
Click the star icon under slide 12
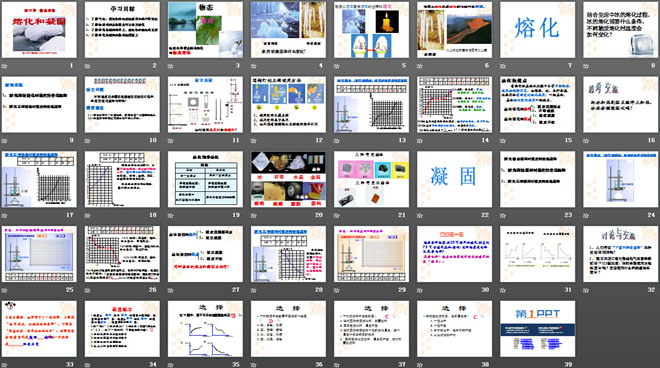(x=254, y=141)
